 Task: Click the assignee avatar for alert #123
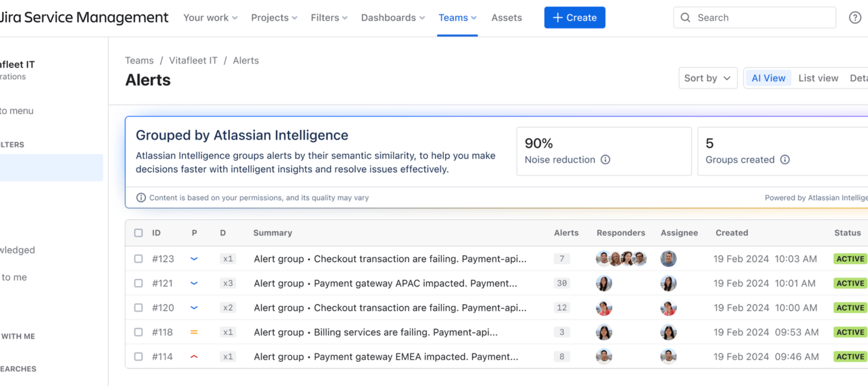[668, 259]
